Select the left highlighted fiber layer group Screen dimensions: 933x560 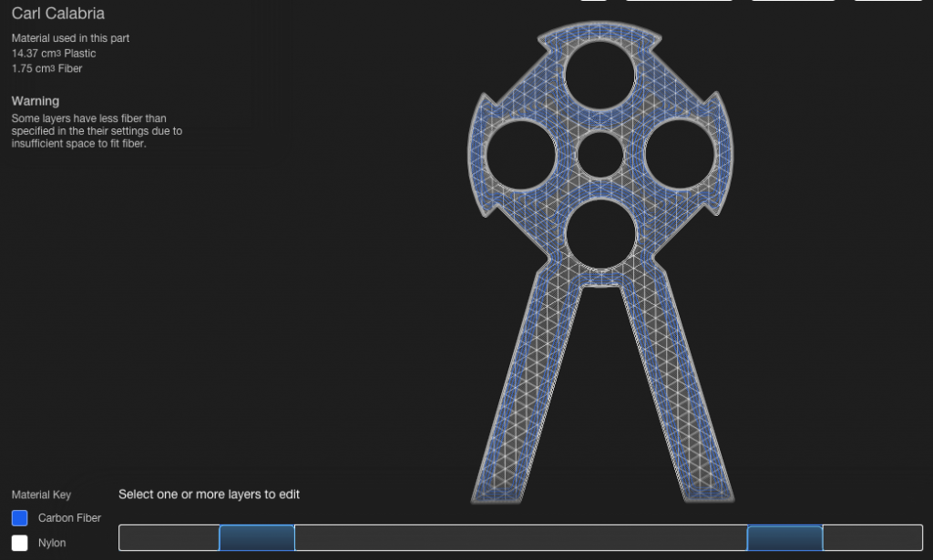(x=257, y=538)
